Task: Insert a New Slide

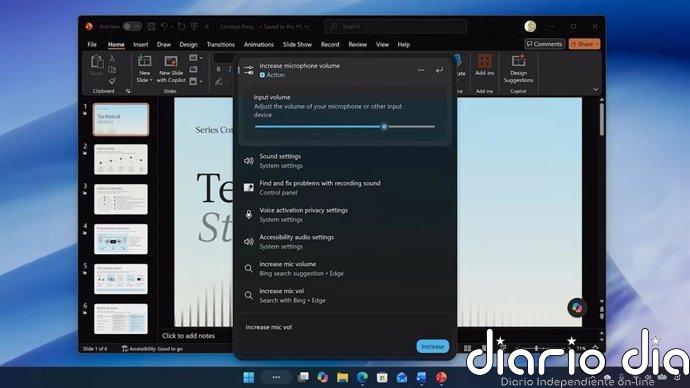Action: pos(144,62)
